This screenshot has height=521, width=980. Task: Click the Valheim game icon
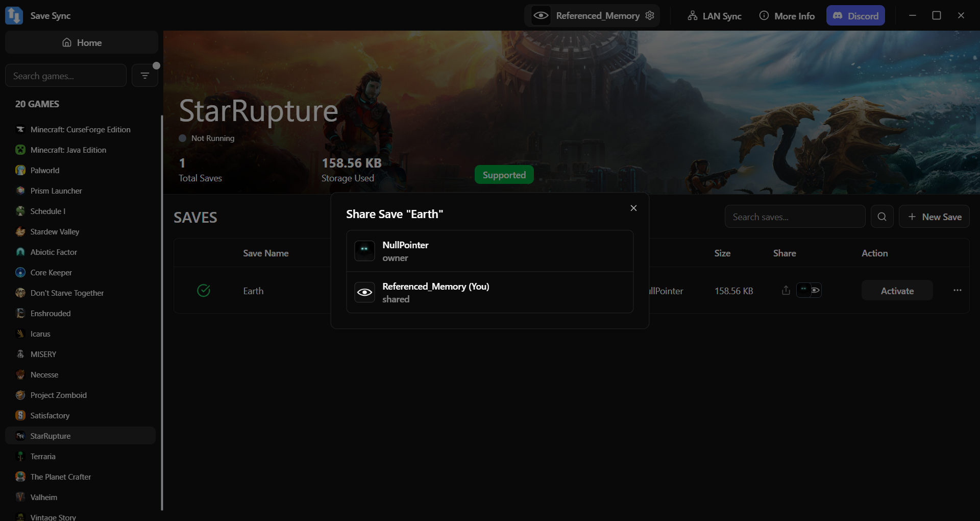tap(20, 497)
